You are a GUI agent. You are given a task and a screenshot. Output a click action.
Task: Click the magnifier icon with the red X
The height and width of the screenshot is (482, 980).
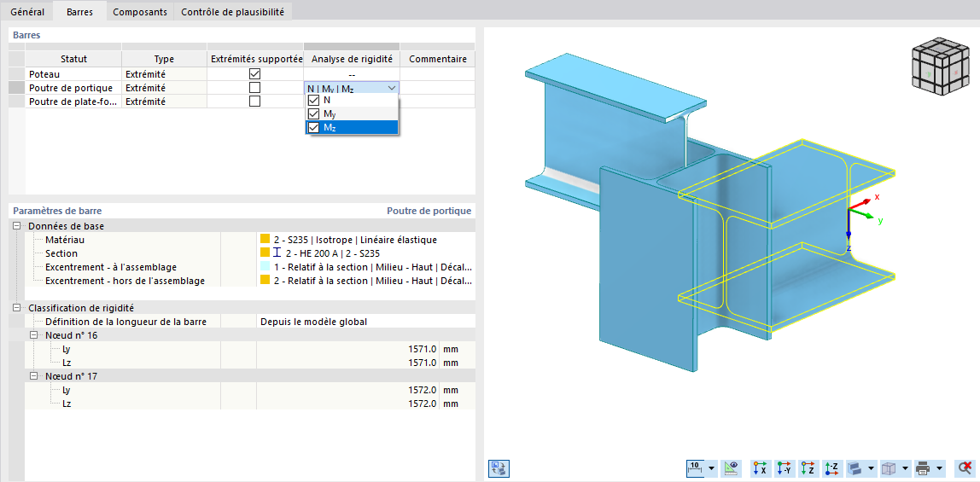click(964, 467)
